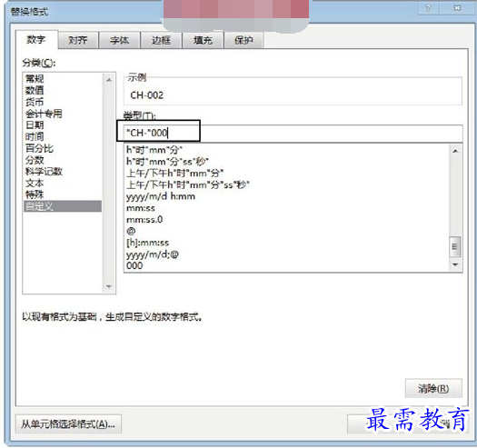Image resolution: width=477 pixels, height=448 pixels.
Task: Choose the @ text format
Action: [x=286, y=231]
